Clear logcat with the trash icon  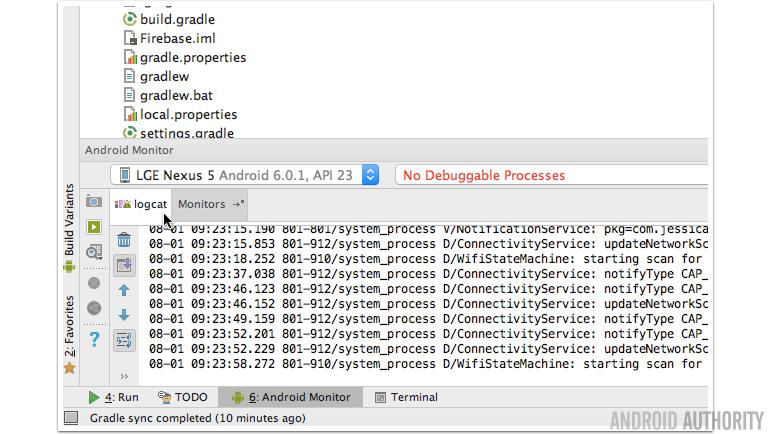click(124, 239)
